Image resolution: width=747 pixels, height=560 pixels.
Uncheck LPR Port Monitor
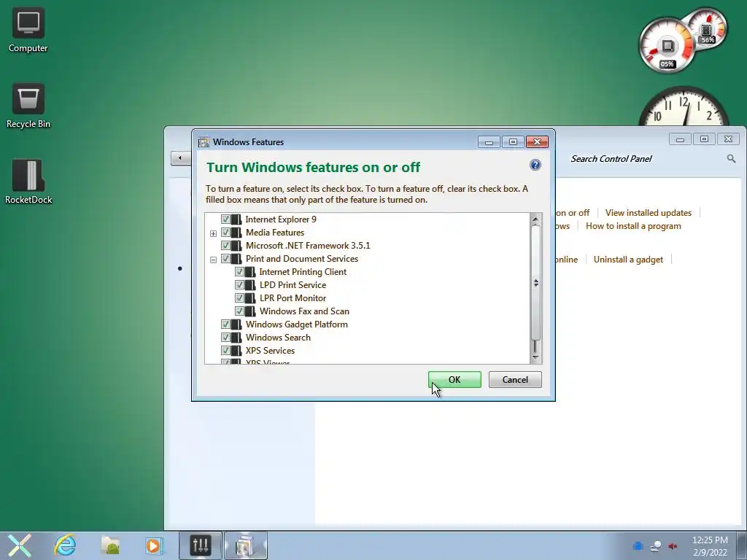239,298
